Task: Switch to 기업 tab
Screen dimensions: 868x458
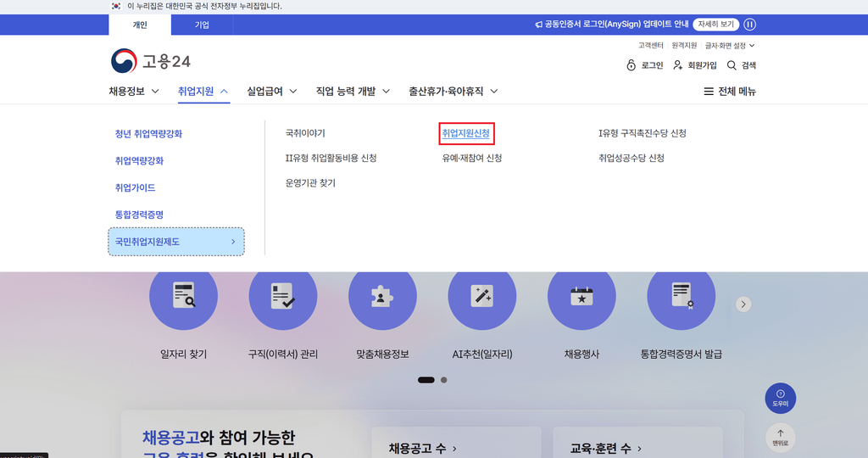Action: [x=202, y=25]
